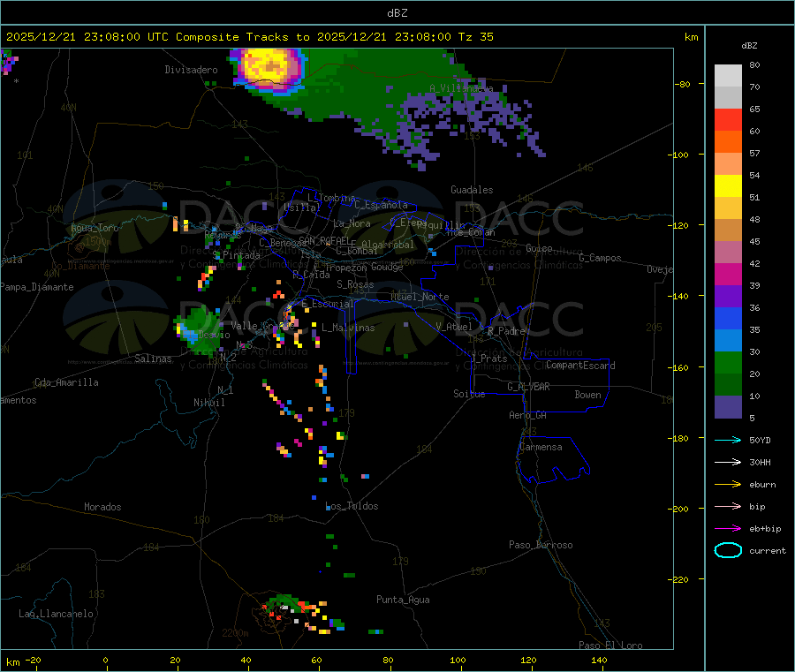This screenshot has height=672, width=795.
Task: Choose the royal blue 36 dBZ swatch
Action: pyautogui.click(x=728, y=318)
